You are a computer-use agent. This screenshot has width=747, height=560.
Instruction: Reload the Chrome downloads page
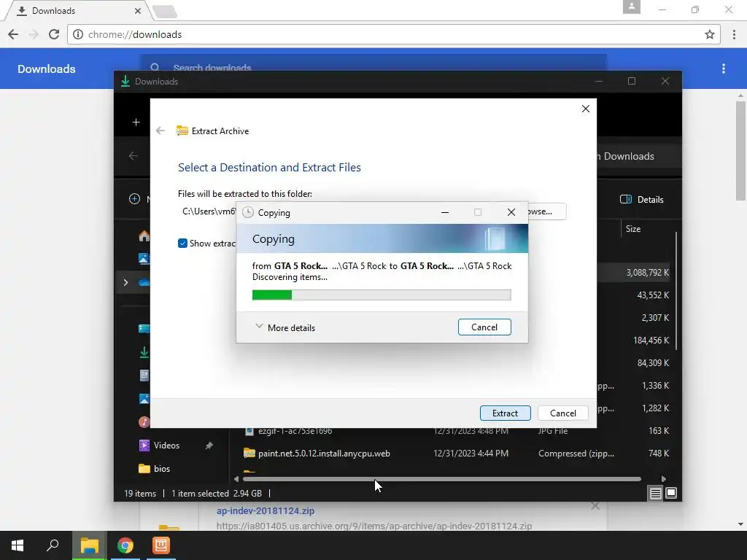click(54, 34)
